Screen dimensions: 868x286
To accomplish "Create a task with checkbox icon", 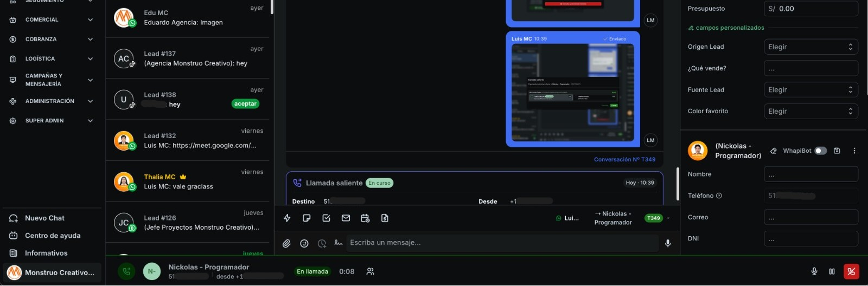I will coord(326,218).
